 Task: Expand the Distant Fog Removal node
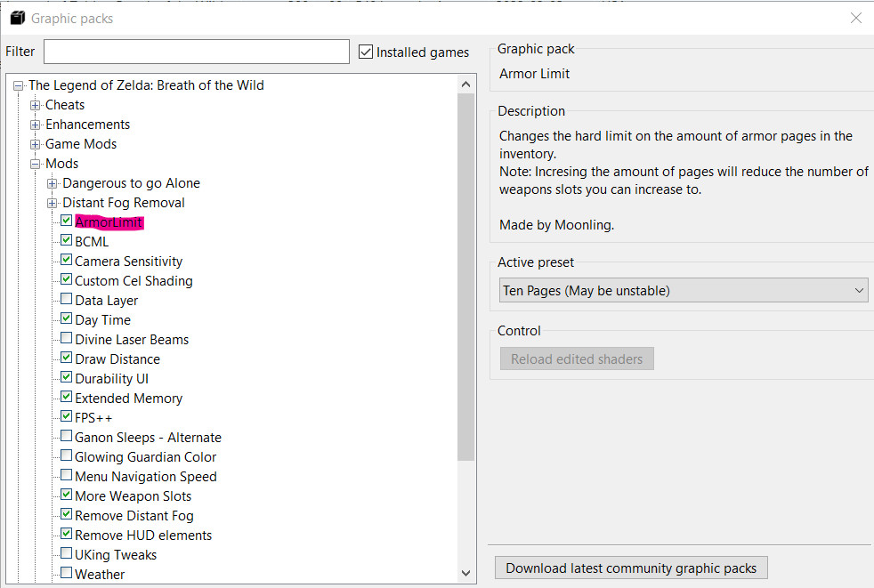[x=52, y=202]
